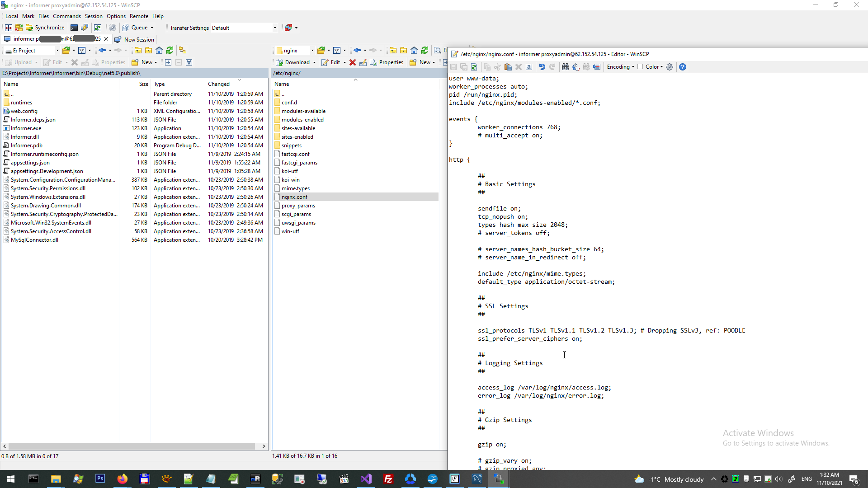Switch to the New Session tab

(134, 39)
